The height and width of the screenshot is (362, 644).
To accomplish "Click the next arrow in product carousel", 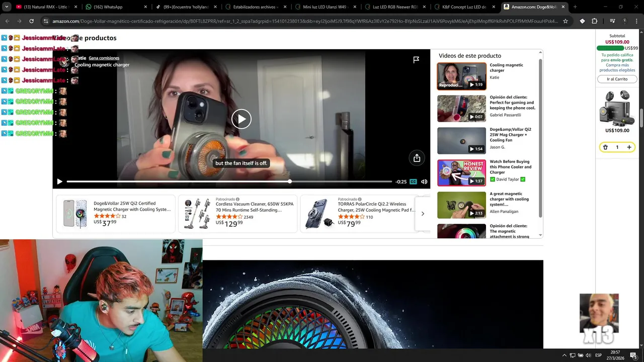I will coord(423,214).
